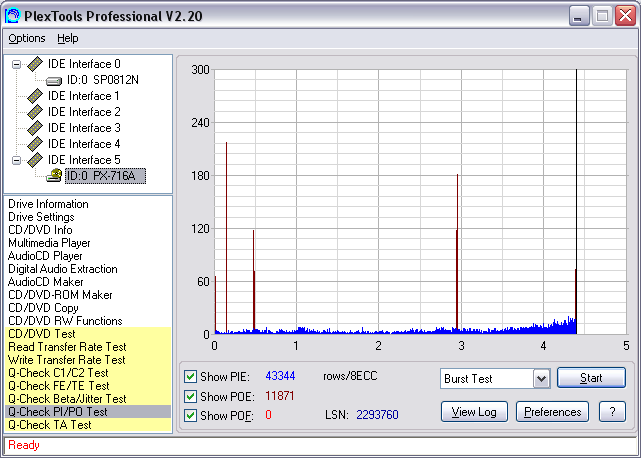Click the PlexTools app icon in title bar
The height and width of the screenshot is (458, 641).
click(12, 16)
